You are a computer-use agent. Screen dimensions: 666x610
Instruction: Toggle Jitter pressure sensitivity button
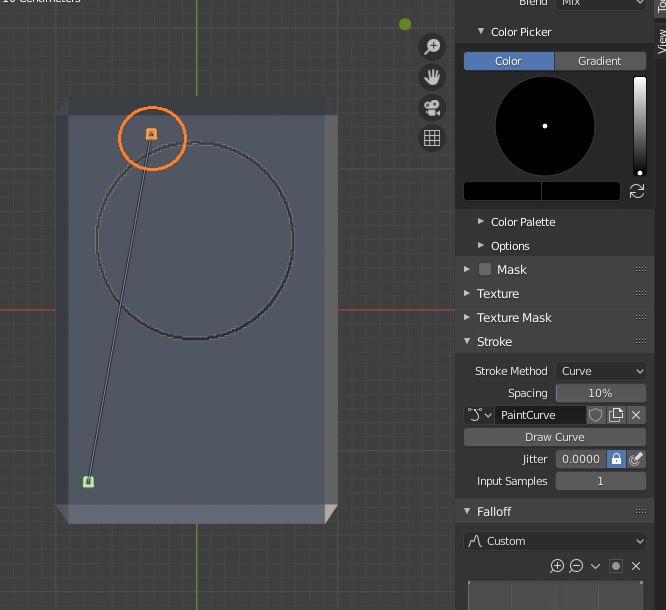point(636,459)
